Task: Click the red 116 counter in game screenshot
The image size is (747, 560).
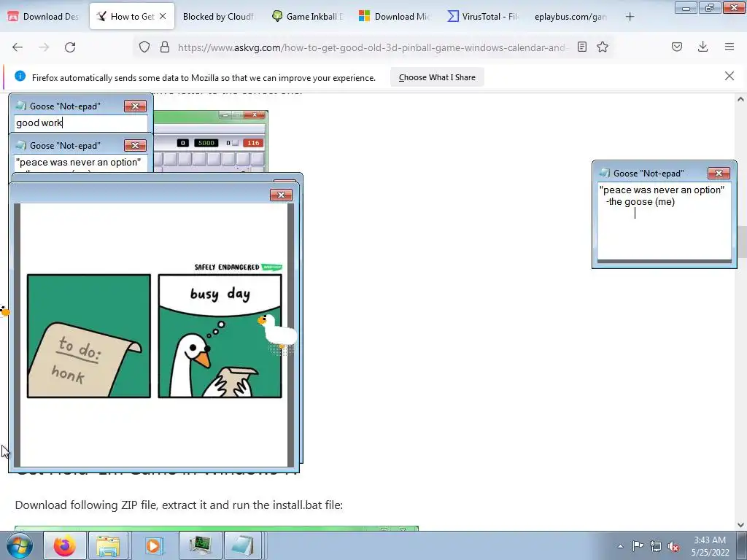Action: tap(253, 143)
